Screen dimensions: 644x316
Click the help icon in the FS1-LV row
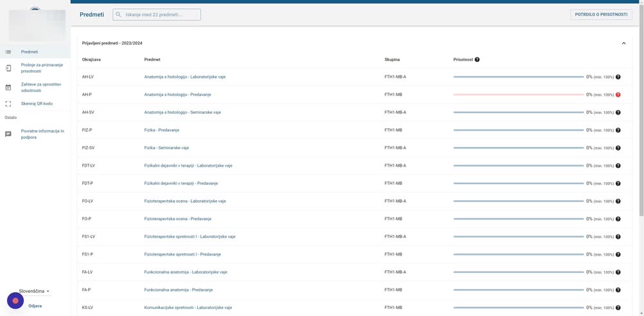pyautogui.click(x=618, y=237)
